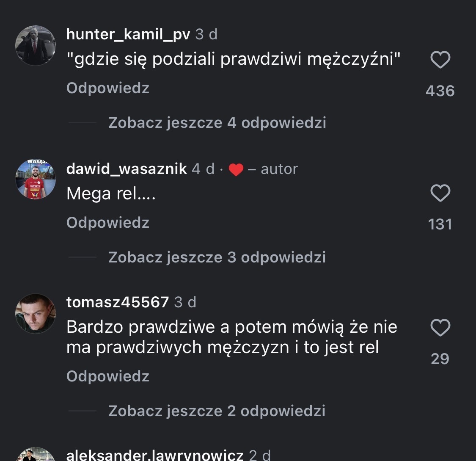
Task: Visit the dawid_wasaznik username link
Action: coord(127,169)
